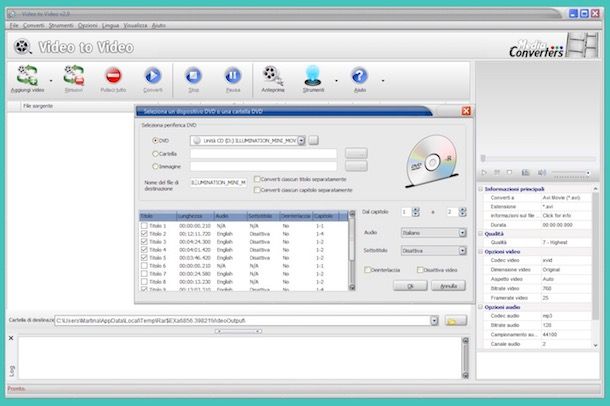Click the browse button beside the Cartella field
Viewport: 610px width, 406px height.
(356, 153)
